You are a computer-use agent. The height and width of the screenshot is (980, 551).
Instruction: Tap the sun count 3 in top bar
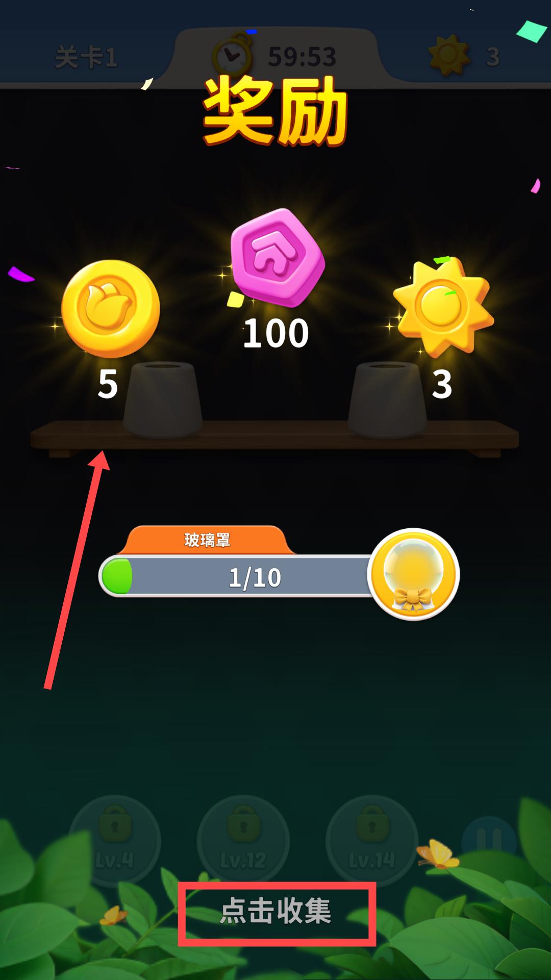(x=493, y=57)
